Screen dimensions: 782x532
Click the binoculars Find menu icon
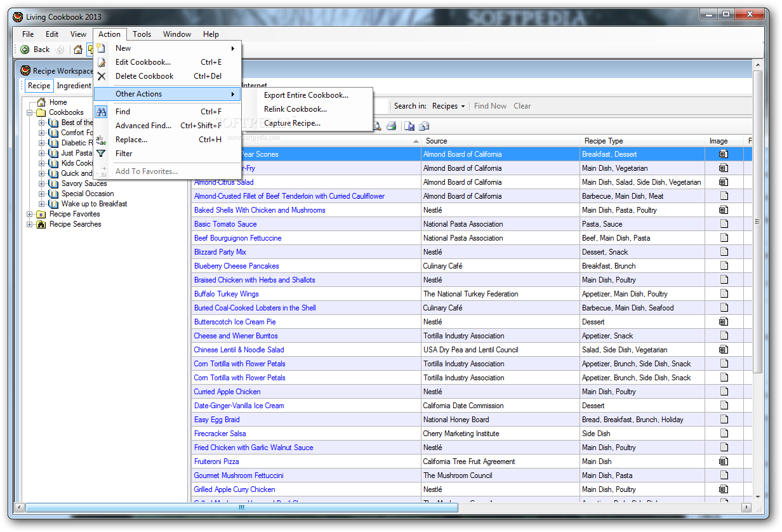pyautogui.click(x=101, y=112)
